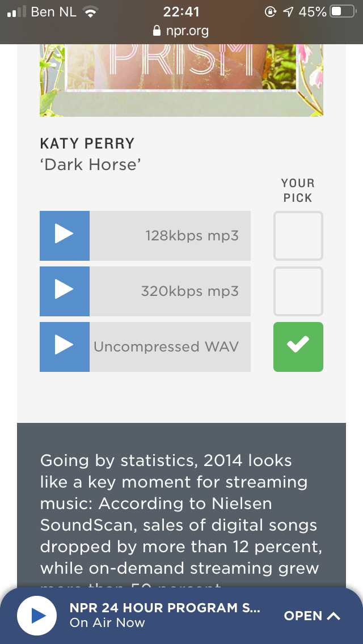
Task: Play the 320kbps mp3 sample
Action: (65, 291)
